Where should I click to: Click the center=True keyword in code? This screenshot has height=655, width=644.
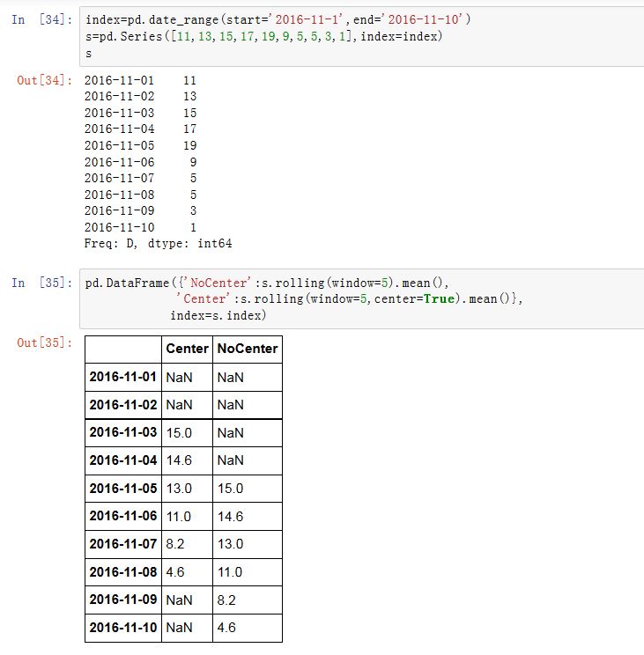click(437, 299)
